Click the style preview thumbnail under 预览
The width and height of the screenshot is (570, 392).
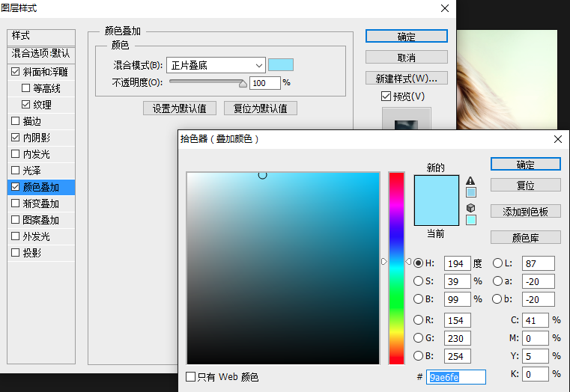[x=406, y=119]
